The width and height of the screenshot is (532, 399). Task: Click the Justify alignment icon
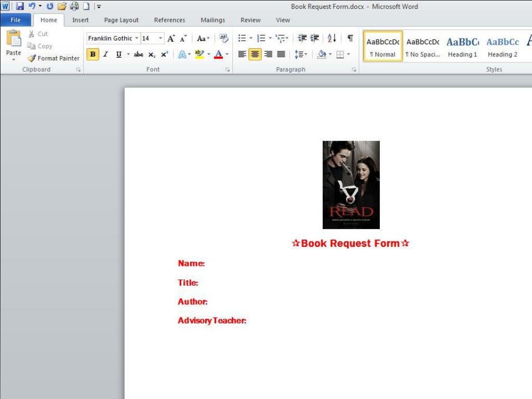[281, 54]
